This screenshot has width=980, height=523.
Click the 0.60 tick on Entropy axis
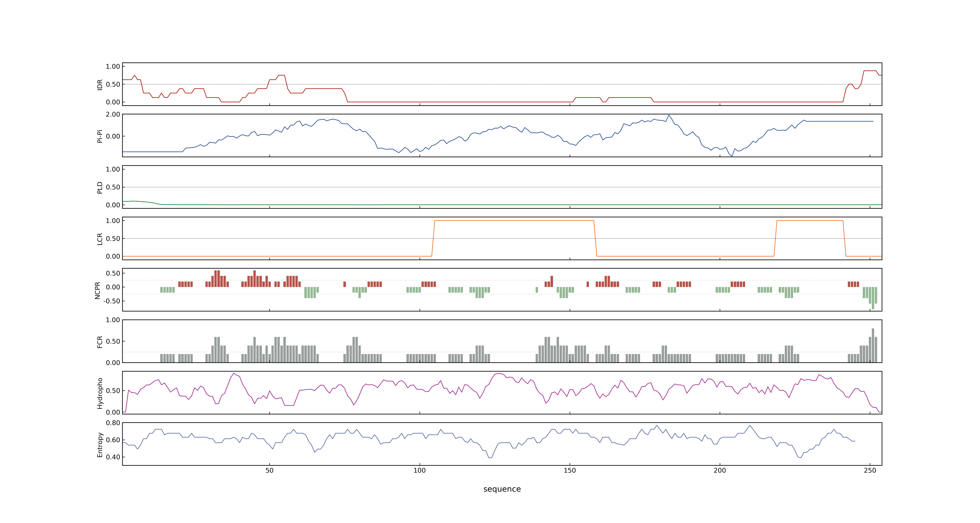pyautogui.click(x=113, y=440)
